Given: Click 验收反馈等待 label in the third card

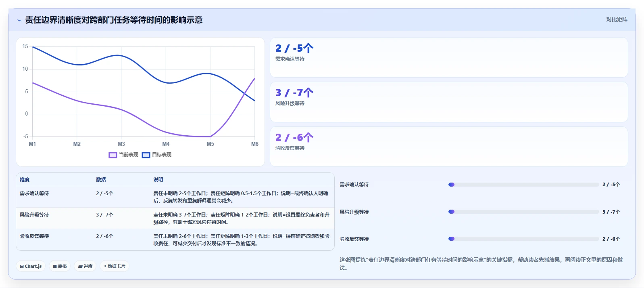Looking at the screenshot, I should click(290, 148).
